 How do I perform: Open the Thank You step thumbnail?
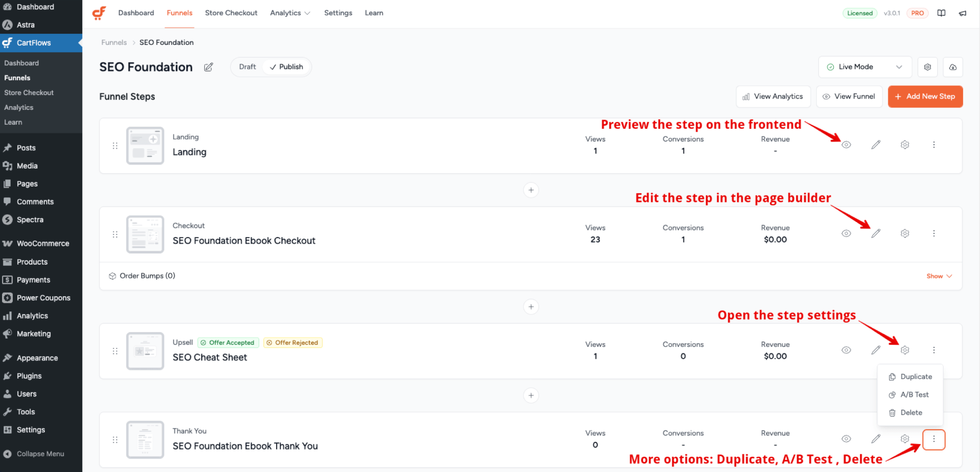(145, 440)
